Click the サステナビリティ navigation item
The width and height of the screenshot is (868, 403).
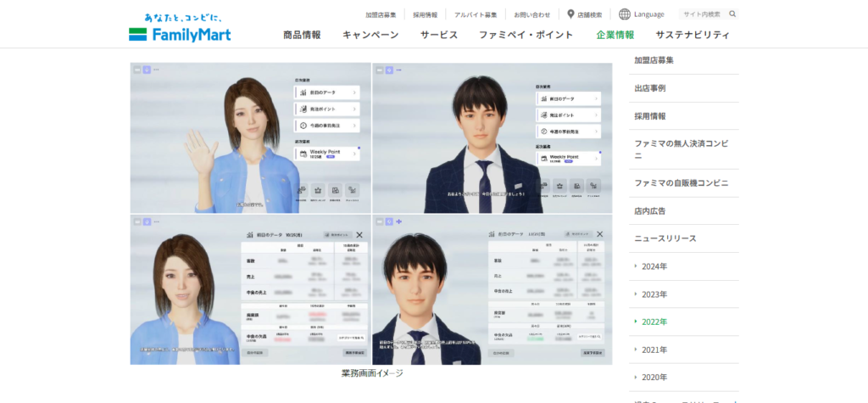693,35
